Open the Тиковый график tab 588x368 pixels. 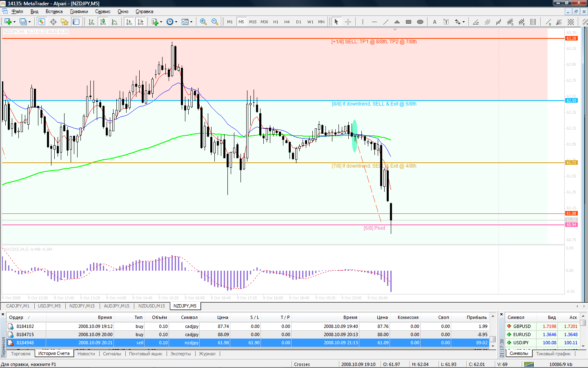(553, 354)
